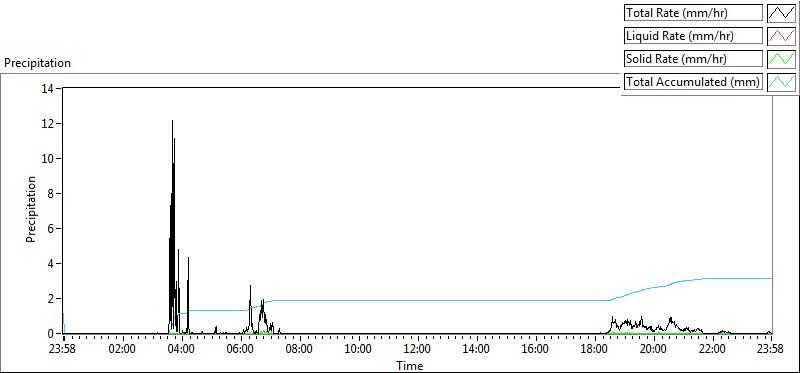Select the Total Accumulated (mm) legend label

[x=693, y=82]
